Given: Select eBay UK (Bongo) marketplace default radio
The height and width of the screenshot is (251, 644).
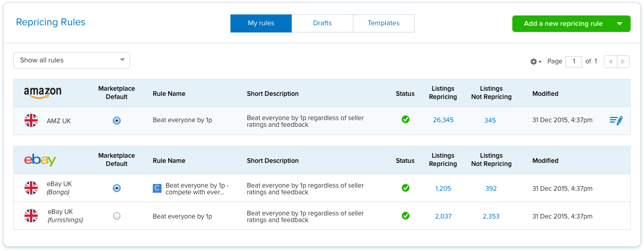Looking at the screenshot, I should click(x=117, y=188).
